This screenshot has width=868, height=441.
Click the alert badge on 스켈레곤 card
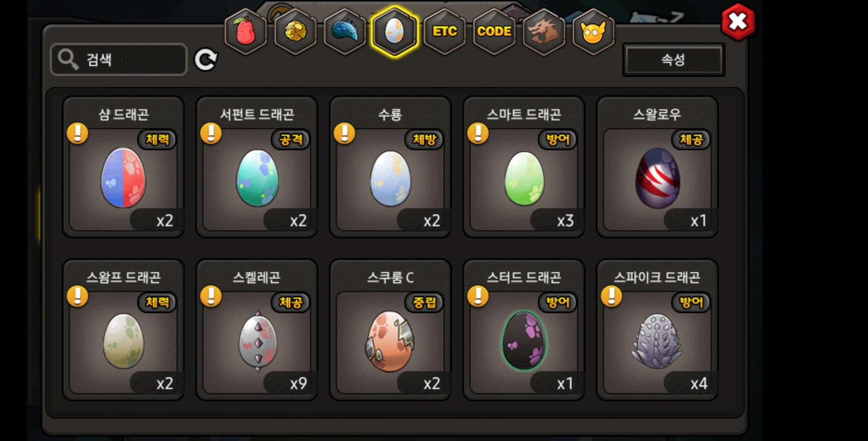pyautogui.click(x=211, y=296)
